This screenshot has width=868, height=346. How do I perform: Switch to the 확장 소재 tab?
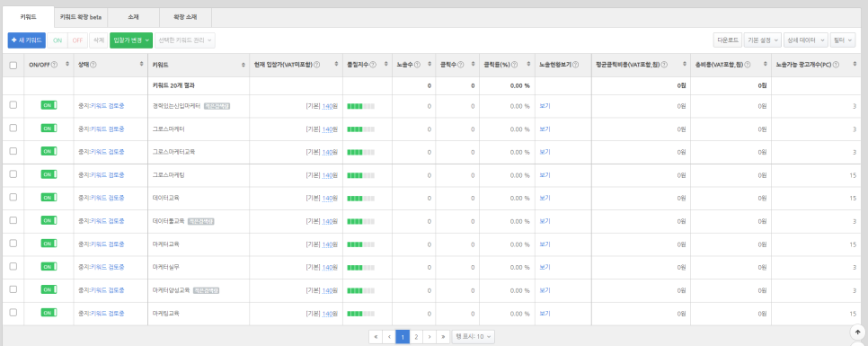pos(185,17)
